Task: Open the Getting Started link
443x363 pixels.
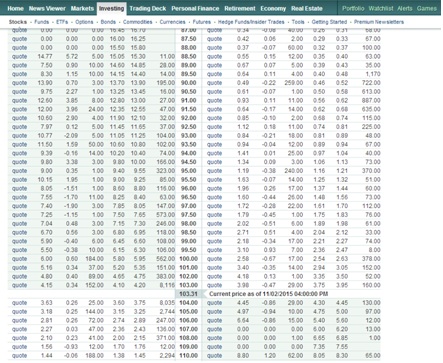Action: coord(329,22)
